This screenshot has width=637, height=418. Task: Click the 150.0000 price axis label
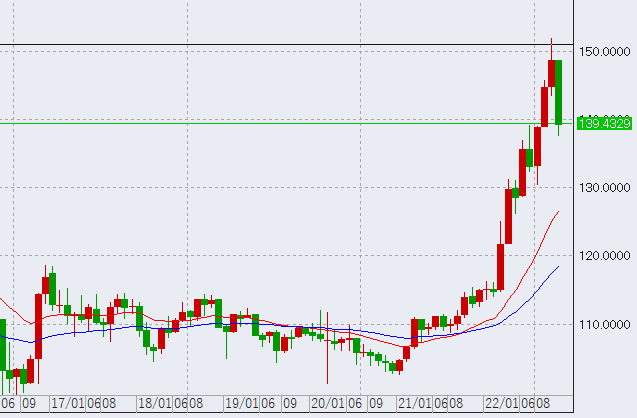(x=606, y=52)
